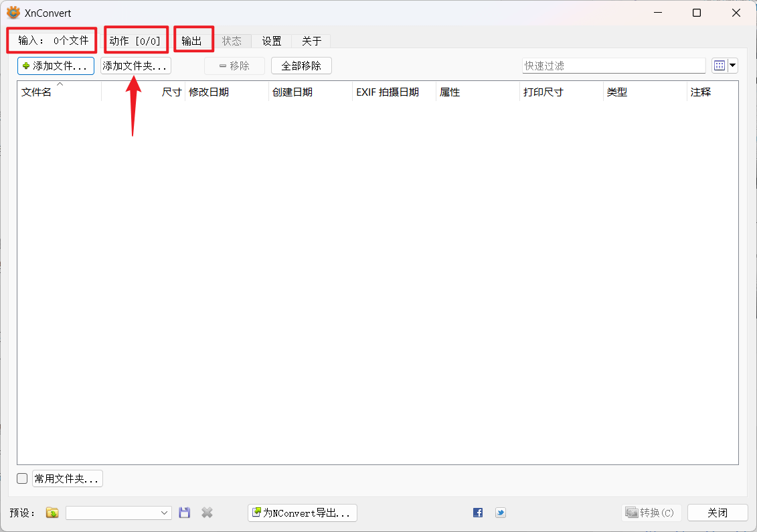The width and height of the screenshot is (757, 532).
Task: Save preset with the floppy disk icon
Action: (x=185, y=513)
